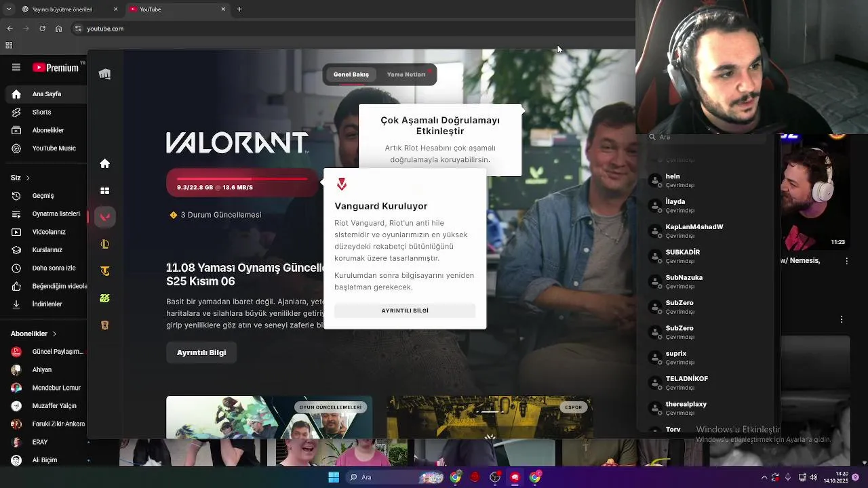Click the friends list Ara search field

(705, 137)
